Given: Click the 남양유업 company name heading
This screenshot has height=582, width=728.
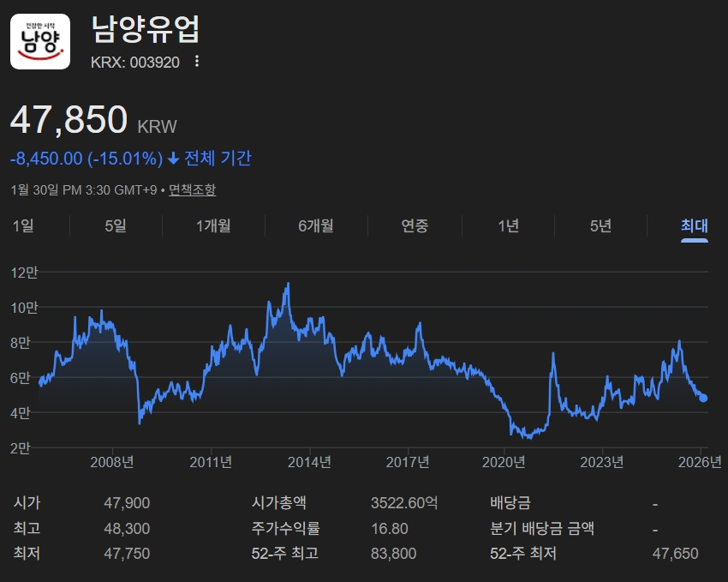Looking at the screenshot, I should coord(146,29).
